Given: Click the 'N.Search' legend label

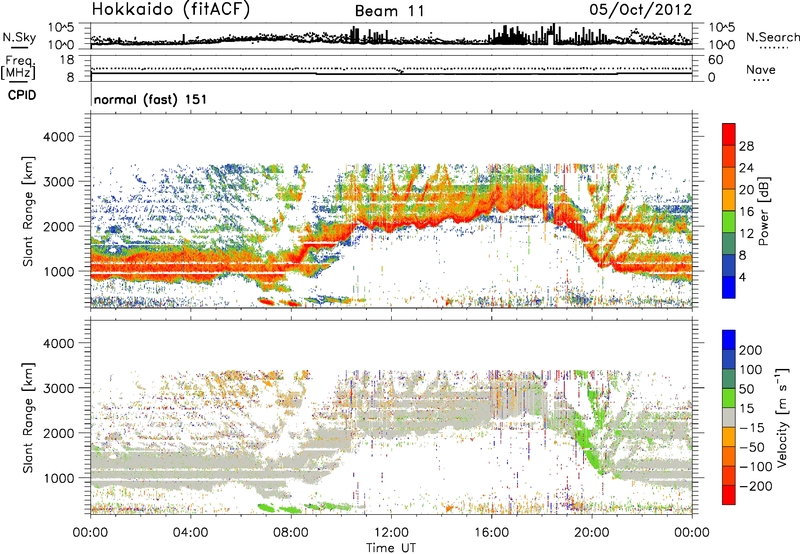Looking at the screenshot, I should click(x=772, y=37).
